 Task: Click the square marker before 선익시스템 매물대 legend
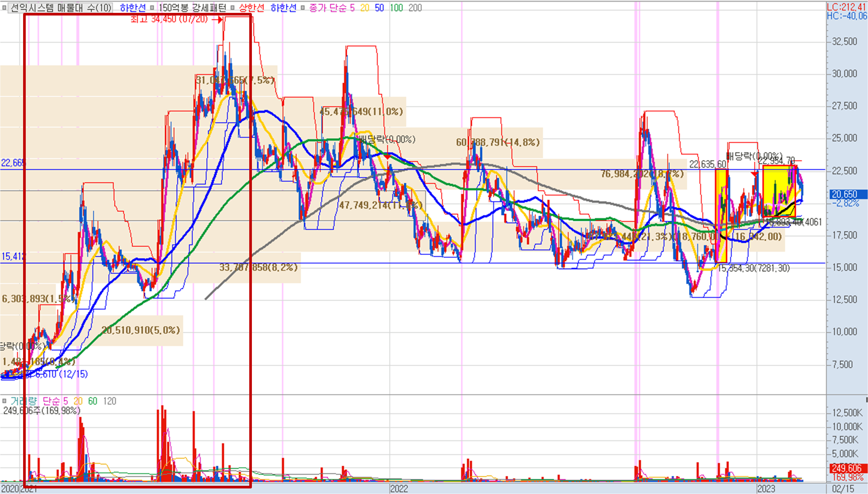click(4, 8)
